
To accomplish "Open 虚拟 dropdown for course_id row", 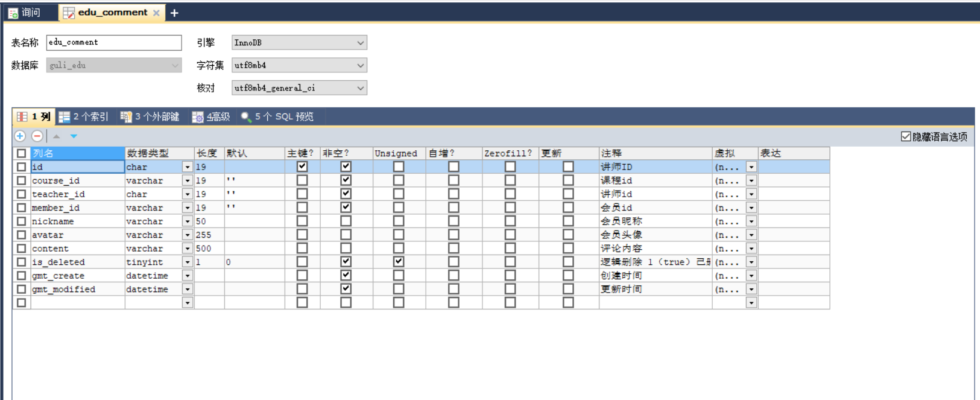I will click(751, 180).
